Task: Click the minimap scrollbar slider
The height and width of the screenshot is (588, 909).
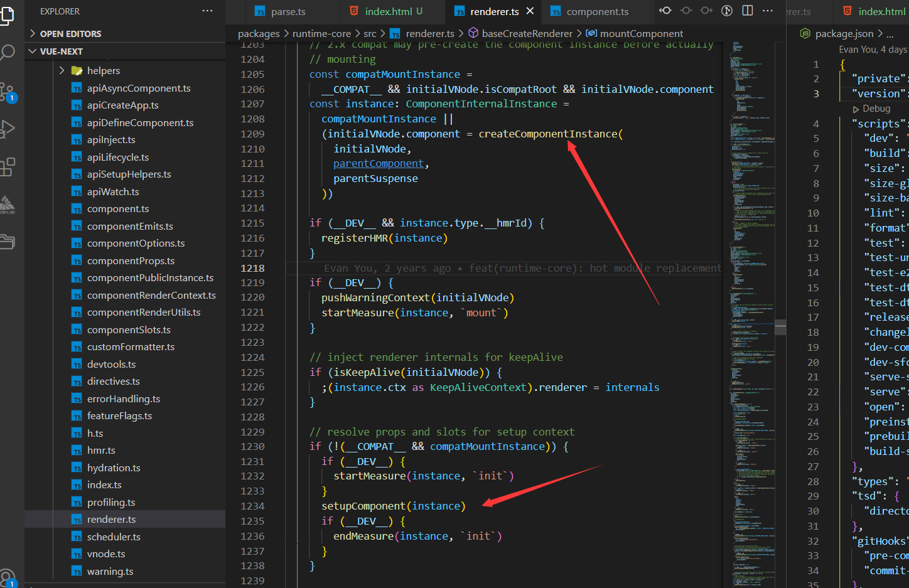Action: tap(780, 327)
